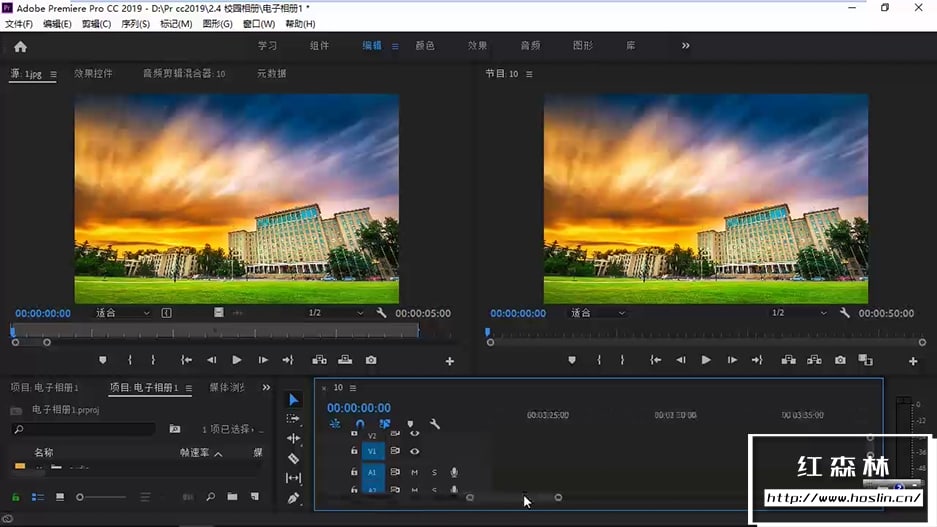The image size is (937, 527).
Task: Play in Program monitor
Action: point(706,360)
